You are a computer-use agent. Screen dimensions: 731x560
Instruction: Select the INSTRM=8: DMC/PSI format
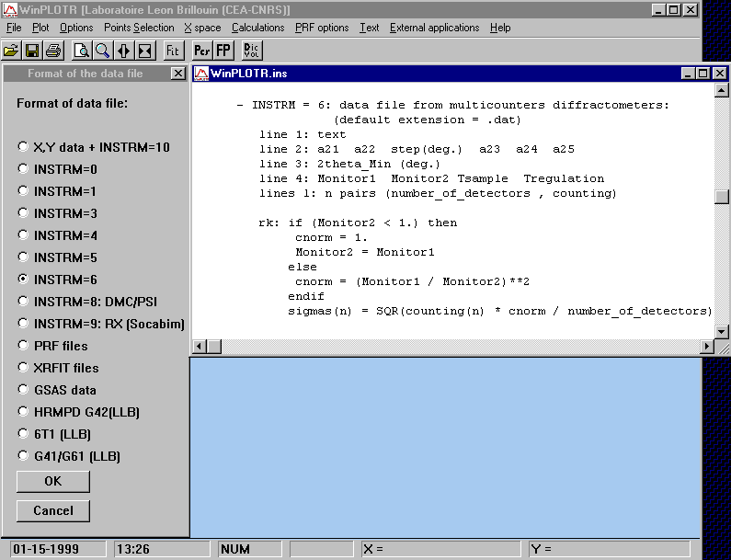point(23,302)
